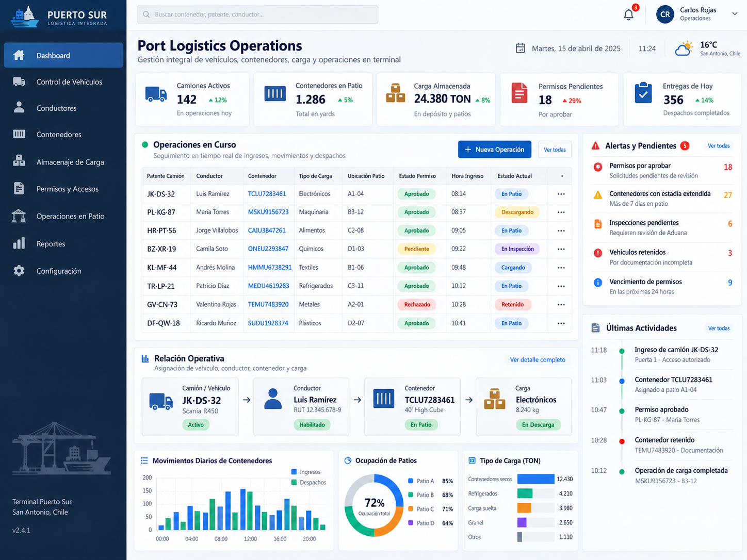
Task: Go to Control de Vehículos
Action: click(63, 82)
